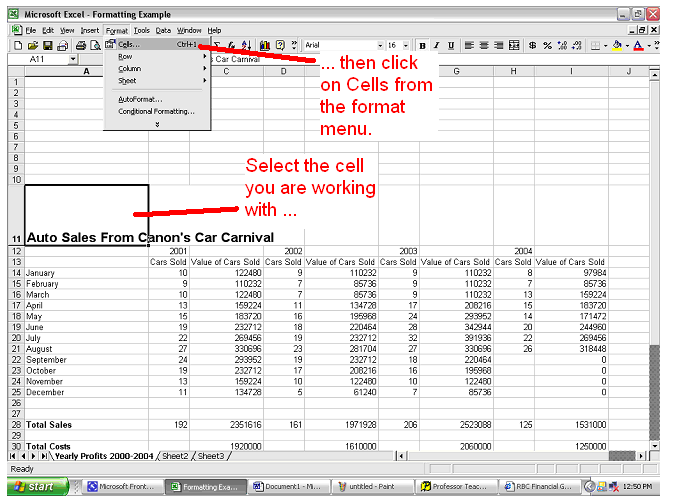Image resolution: width=677 pixels, height=503 pixels.
Task: Toggle Italic formatting
Action: 436,45
